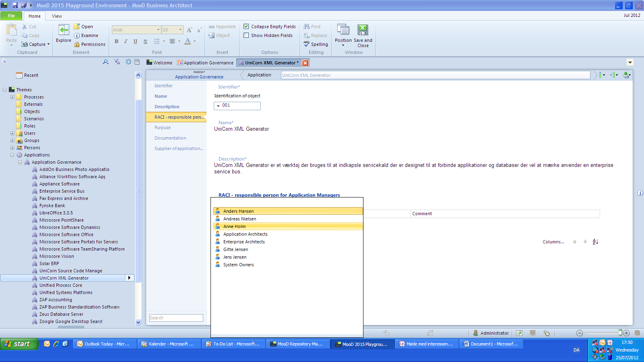Switch to the View ribbon tab
The width and height of the screenshot is (644, 362).
click(57, 16)
